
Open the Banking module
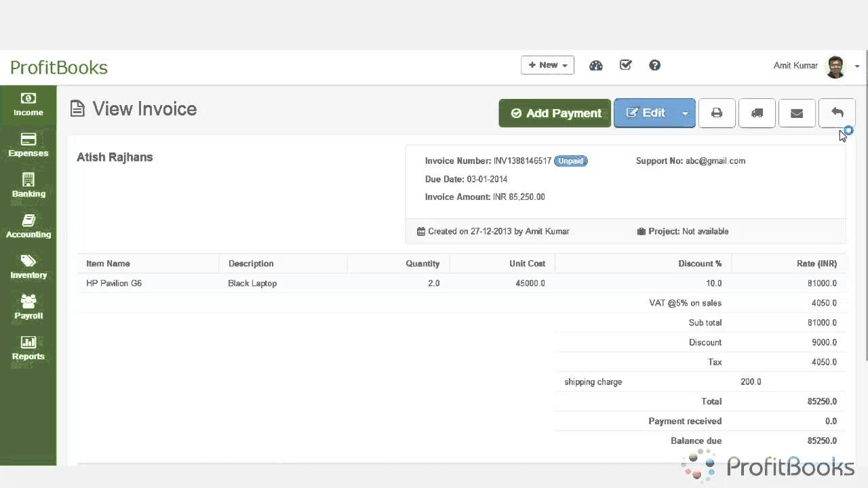pyautogui.click(x=28, y=186)
